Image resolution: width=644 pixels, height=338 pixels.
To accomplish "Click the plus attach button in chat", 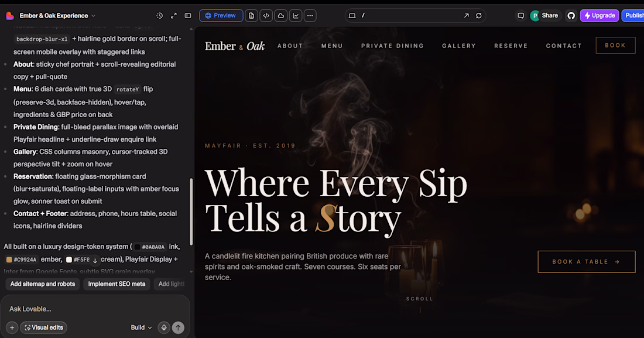I will pyautogui.click(x=12, y=327).
